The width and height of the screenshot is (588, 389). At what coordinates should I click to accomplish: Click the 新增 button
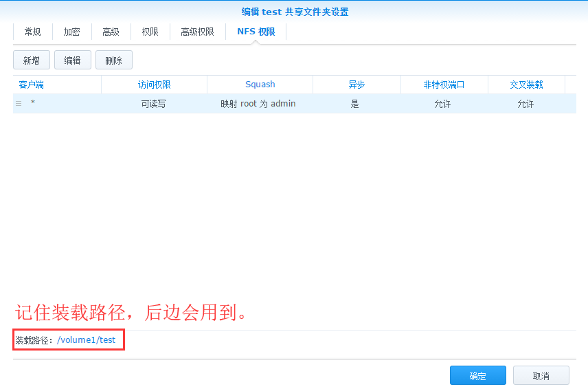tap(32, 60)
